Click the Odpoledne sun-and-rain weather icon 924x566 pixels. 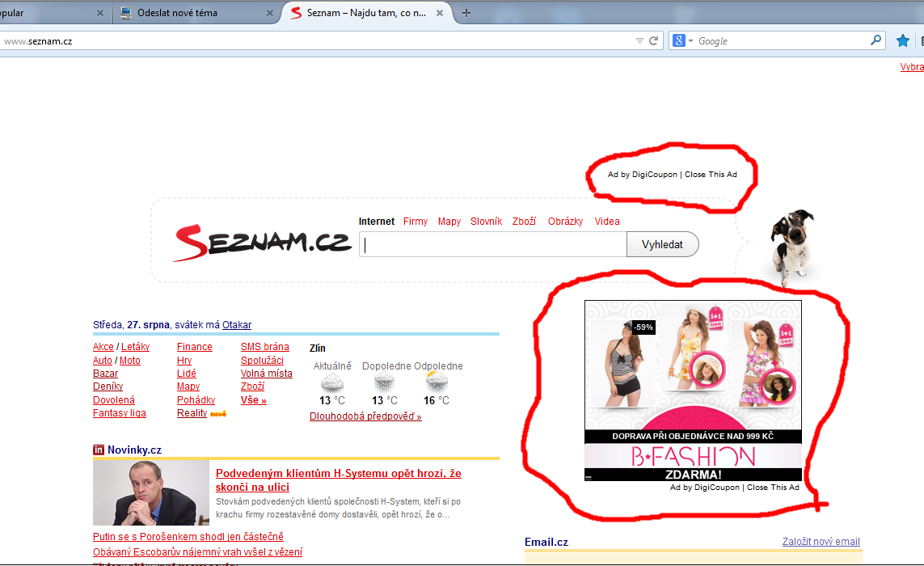(x=437, y=382)
